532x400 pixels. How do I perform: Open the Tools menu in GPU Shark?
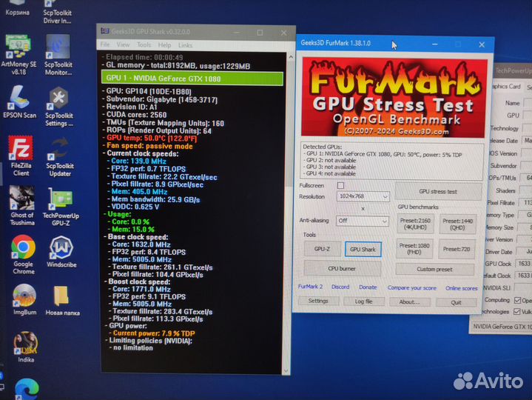(x=144, y=44)
